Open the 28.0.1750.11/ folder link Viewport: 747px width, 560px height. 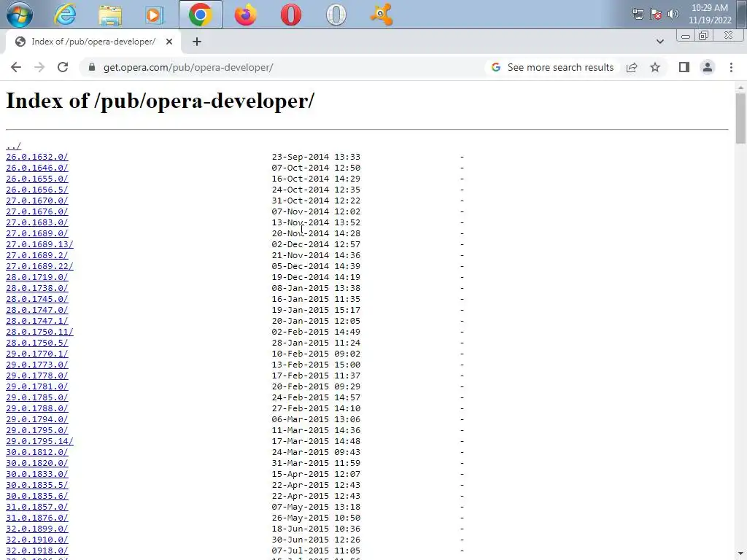coord(39,332)
